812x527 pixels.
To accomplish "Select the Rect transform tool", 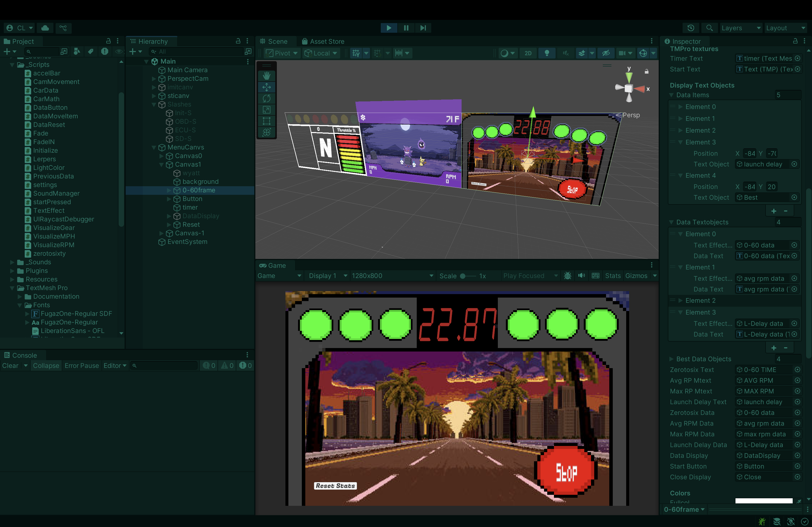I will point(266,121).
